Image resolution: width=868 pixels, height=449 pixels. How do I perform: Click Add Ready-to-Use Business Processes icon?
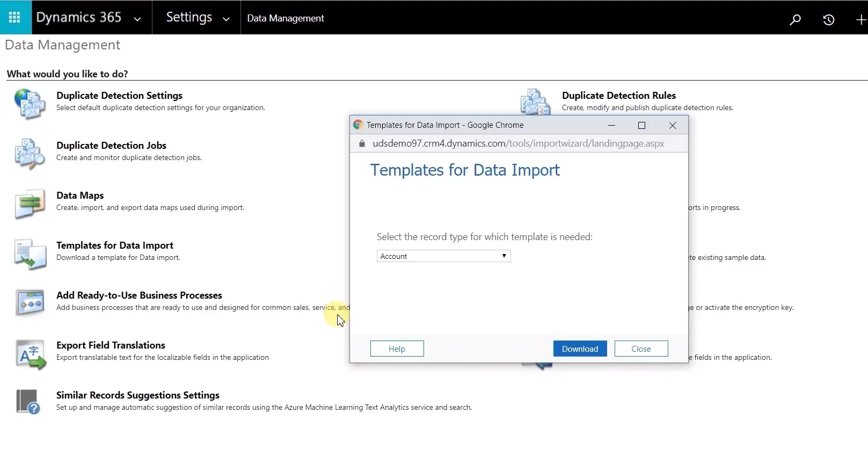30,303
